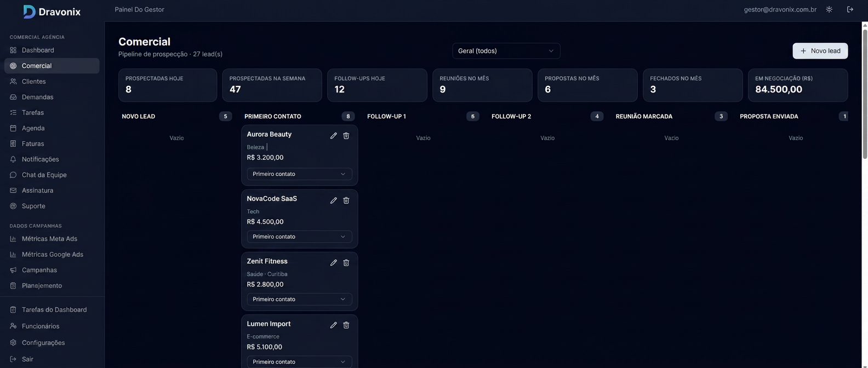Click the PRIMEIRO CONTATO column header
868x368 pixels.
(x=273, y=117)
